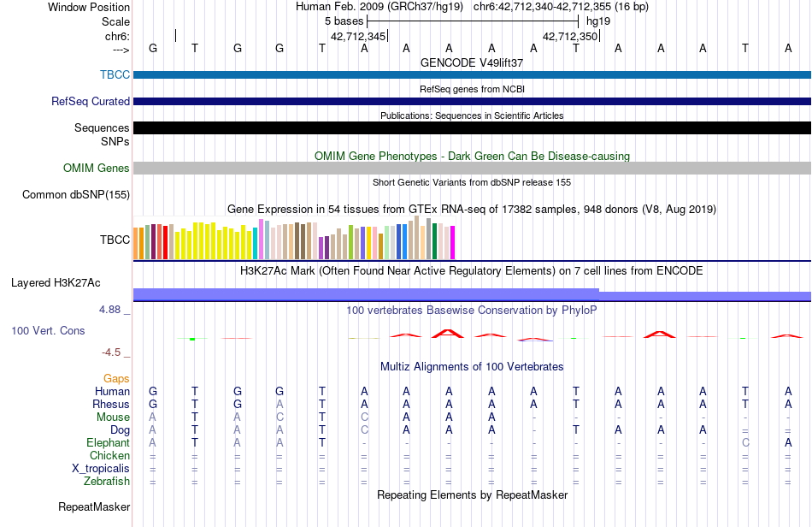Click Multiz Alignments of 100 Vertebrates title

click(472, 366)
